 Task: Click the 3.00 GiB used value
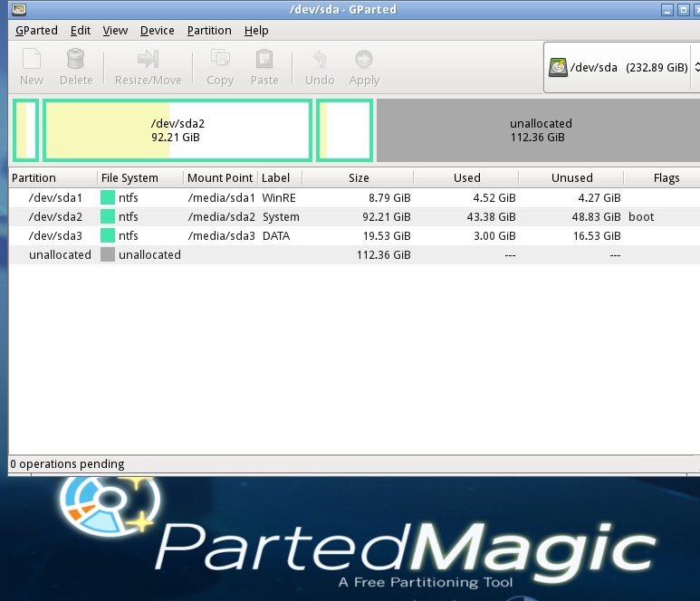494,235
